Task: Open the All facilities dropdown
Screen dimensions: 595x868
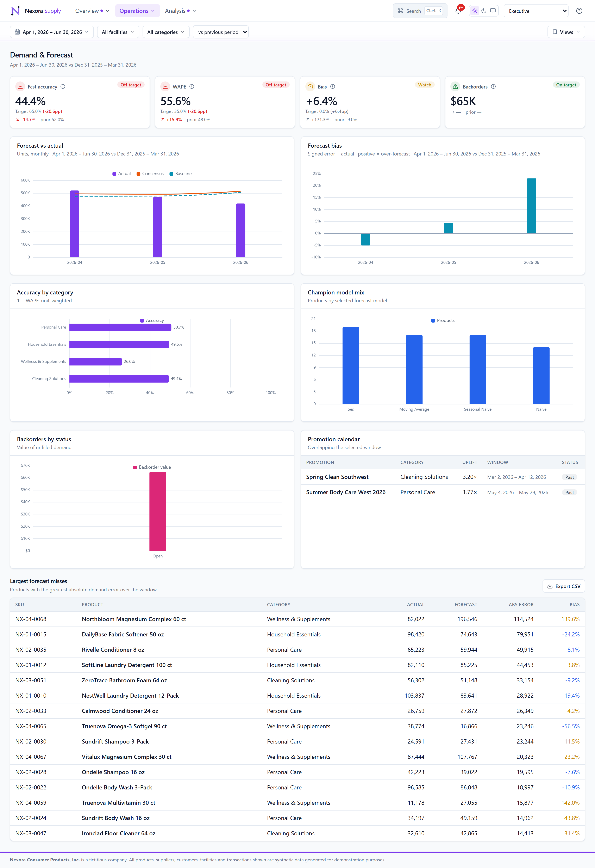Action: [118, 32]
